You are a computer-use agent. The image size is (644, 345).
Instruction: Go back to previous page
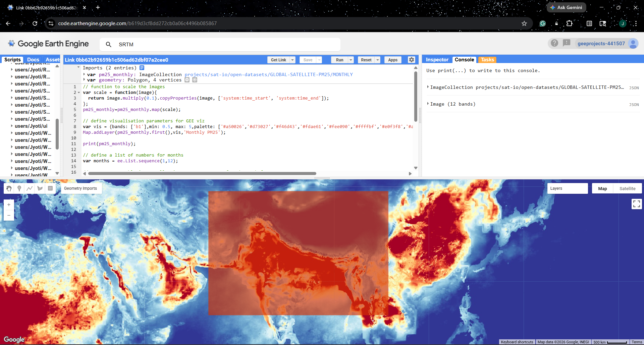point(8,23)
